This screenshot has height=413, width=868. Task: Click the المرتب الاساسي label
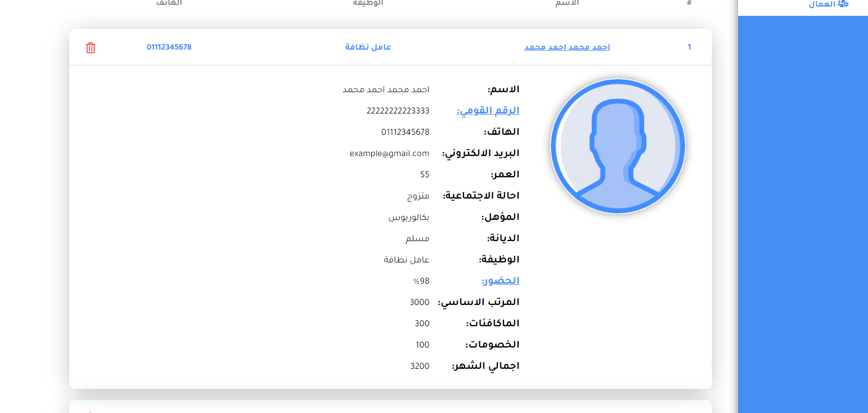[479, 302]
